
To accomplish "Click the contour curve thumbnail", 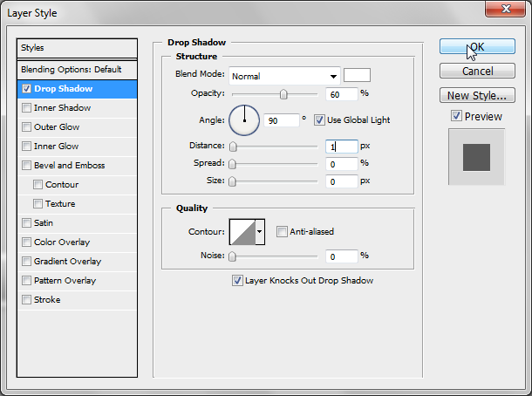I will [x=242, y=232].
